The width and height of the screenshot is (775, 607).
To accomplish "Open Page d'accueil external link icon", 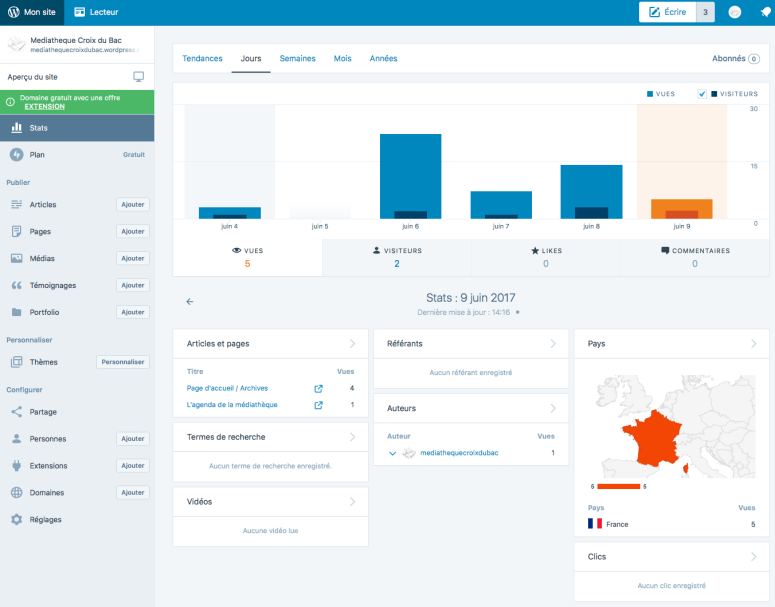I will pos(319,388).
